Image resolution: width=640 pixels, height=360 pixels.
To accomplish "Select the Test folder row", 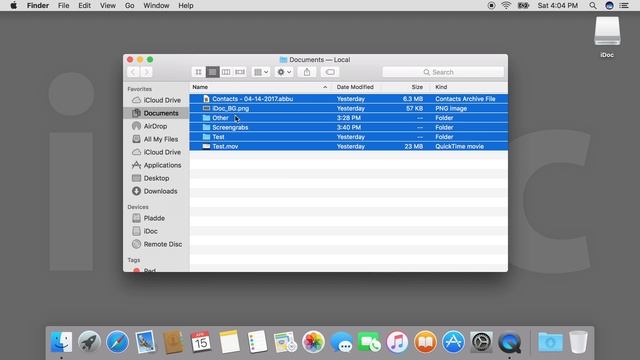I will 349,137.
